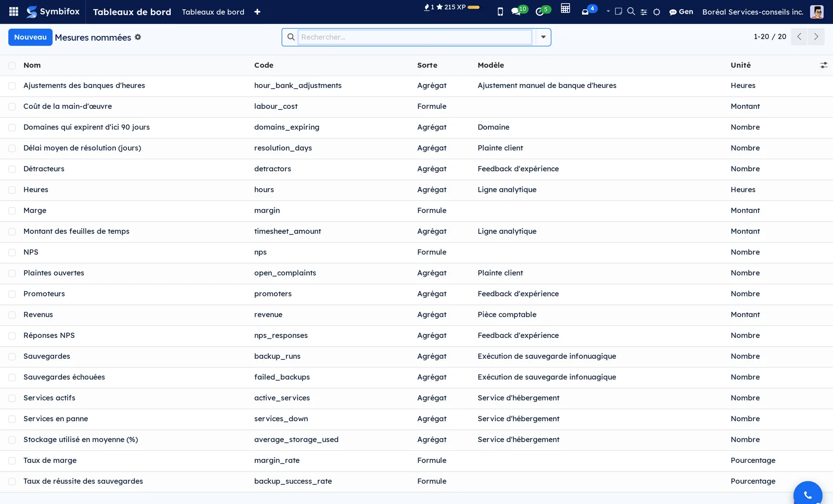Tick the Taux de marge row checkbox

tap(12, 461)
